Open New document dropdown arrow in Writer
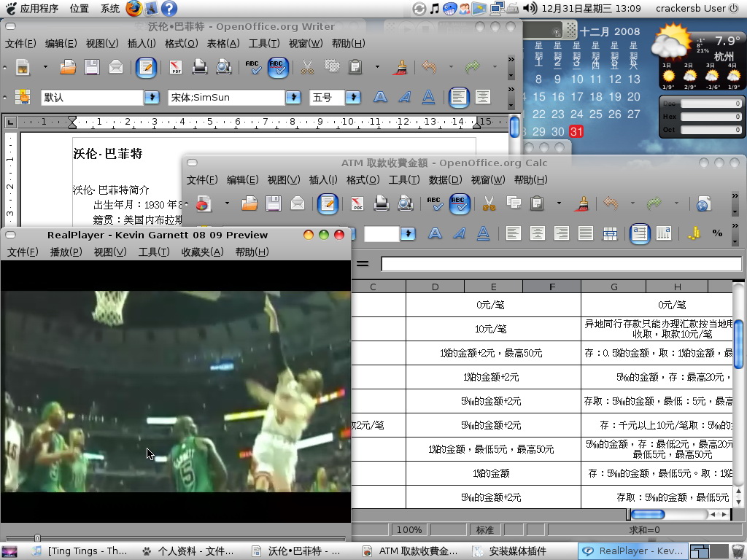Viewport: 747px width, 560px height. (45, 67)
